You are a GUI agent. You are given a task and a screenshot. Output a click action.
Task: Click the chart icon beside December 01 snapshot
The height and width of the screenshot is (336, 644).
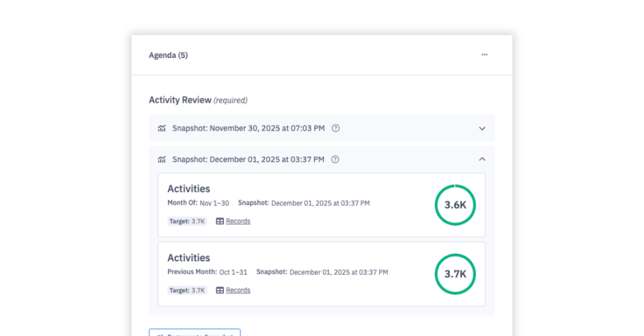[162, 159]
